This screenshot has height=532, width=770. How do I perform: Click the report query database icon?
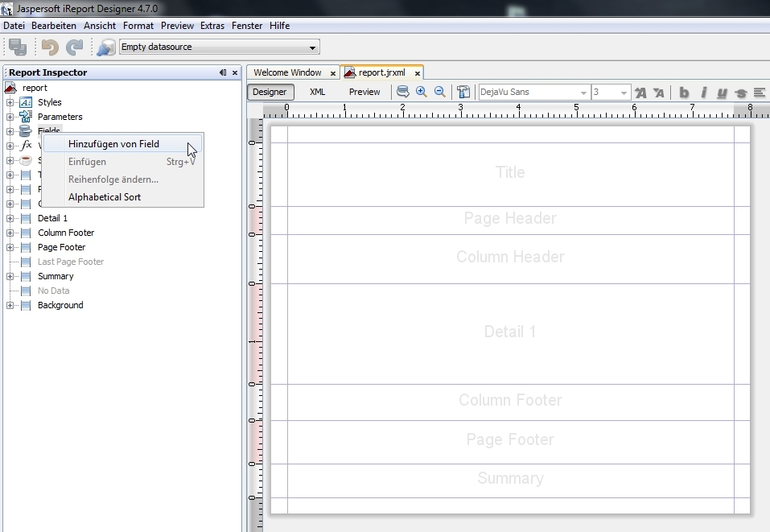tap(403, 92)
